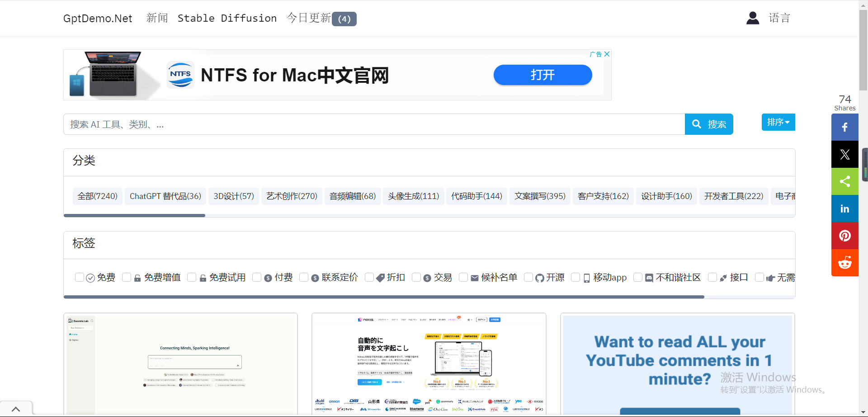868x417 pixels.
Task: Check the 开源 tag filter
Action: [528, 277]
